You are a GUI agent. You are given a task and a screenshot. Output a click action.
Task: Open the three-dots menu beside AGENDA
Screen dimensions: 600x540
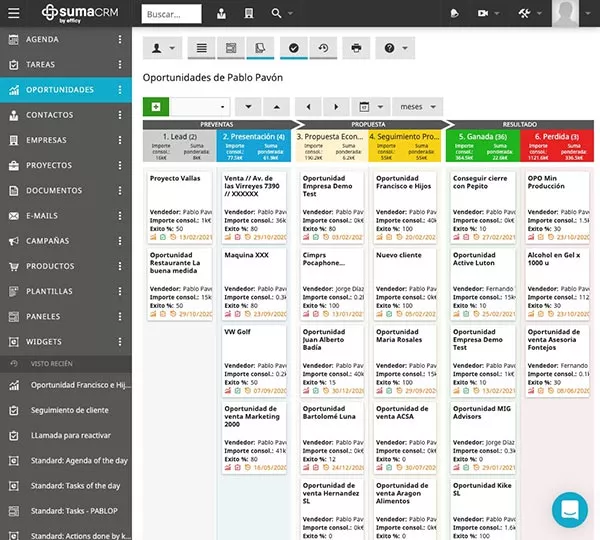coord(120,39)
